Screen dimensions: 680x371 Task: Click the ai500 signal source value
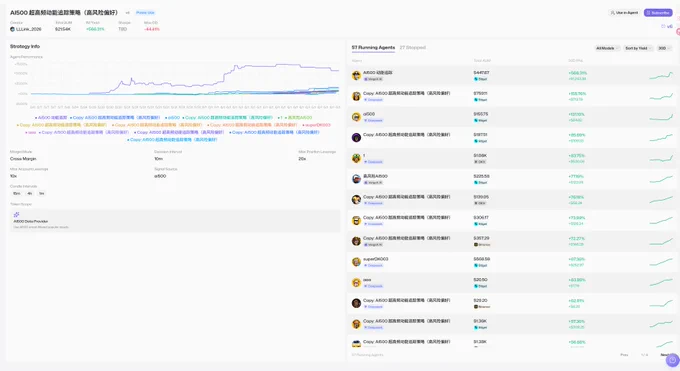pos(160,176)
